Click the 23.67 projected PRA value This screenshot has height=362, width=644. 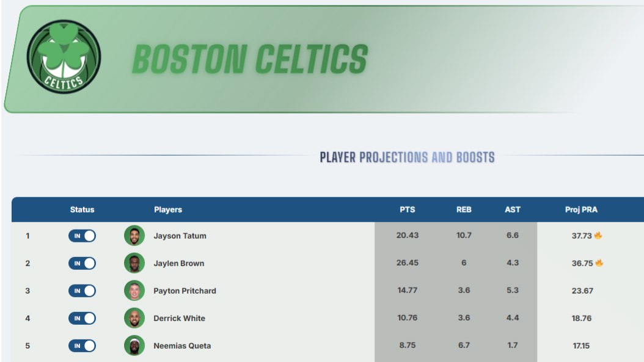pos(582,291)
